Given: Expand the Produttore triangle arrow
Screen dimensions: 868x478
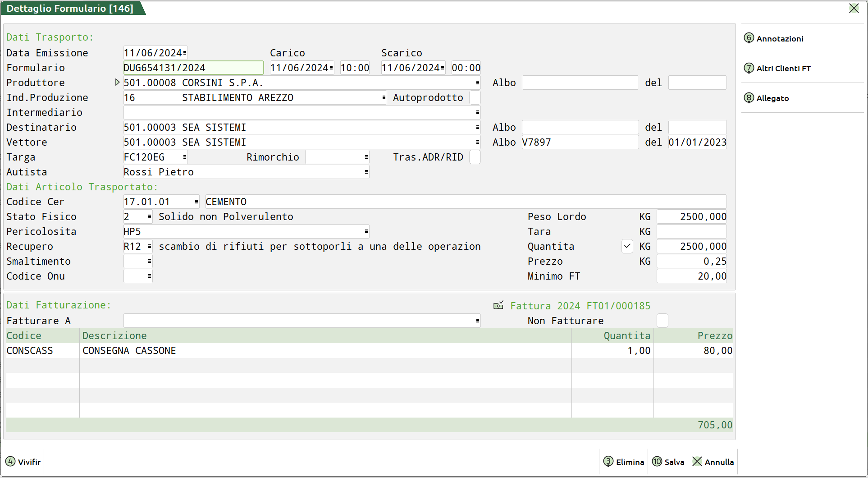Looking at the screenshot, I should [117, 83].
